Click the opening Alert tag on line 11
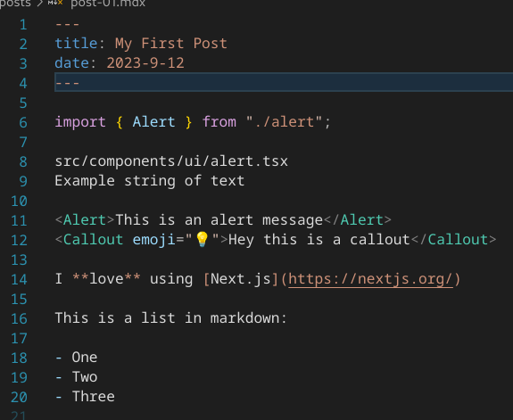 tap(85, 220)
